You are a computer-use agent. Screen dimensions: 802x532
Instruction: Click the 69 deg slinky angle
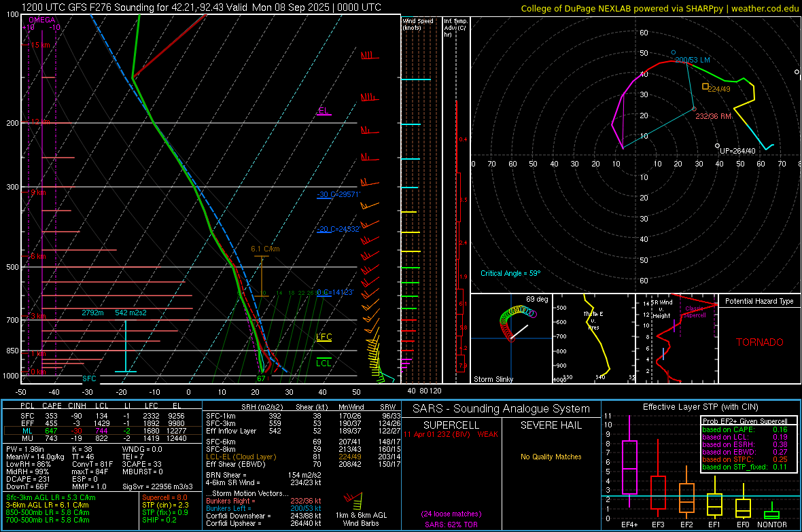(536, 299)
